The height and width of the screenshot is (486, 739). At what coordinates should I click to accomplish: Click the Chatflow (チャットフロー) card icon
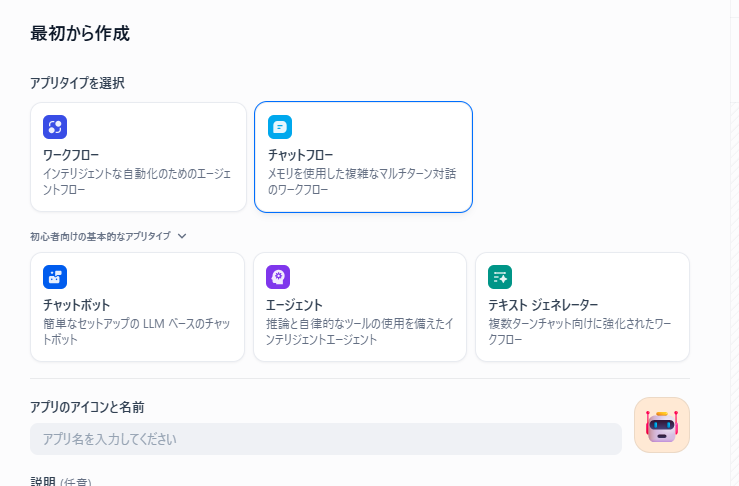pyautogui.click(x=280, y=127)
